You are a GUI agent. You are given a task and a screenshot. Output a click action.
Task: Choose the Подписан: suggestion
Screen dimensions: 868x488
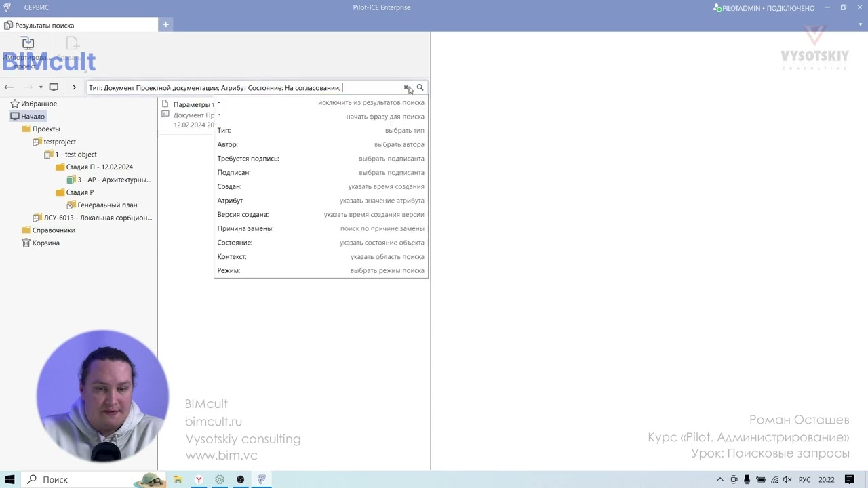pos(321,172)
